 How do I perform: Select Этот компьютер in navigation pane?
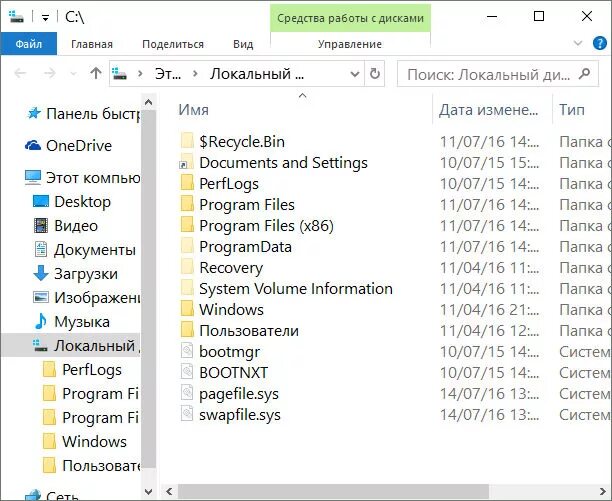tap(82, 178)
